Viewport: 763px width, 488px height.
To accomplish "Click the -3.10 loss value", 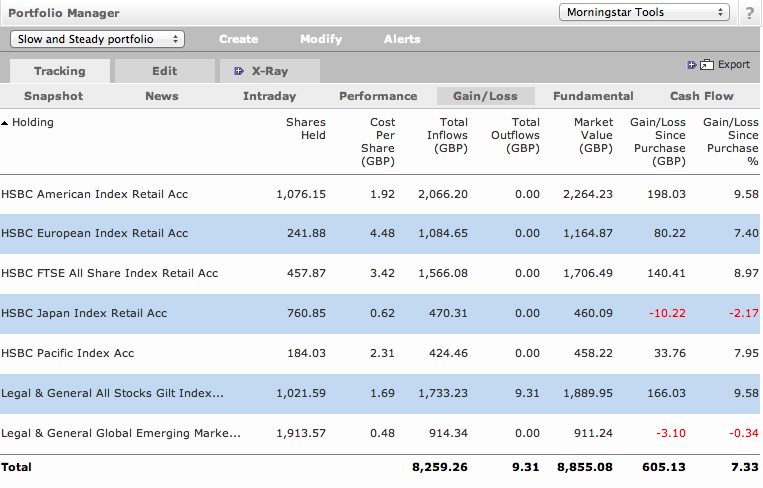I will click(671, 433).
